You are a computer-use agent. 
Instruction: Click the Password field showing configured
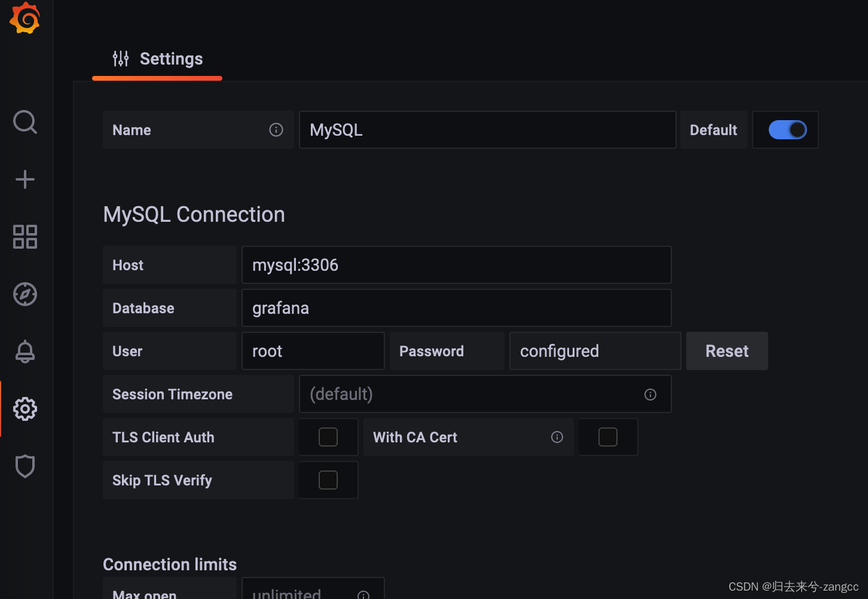595,351
